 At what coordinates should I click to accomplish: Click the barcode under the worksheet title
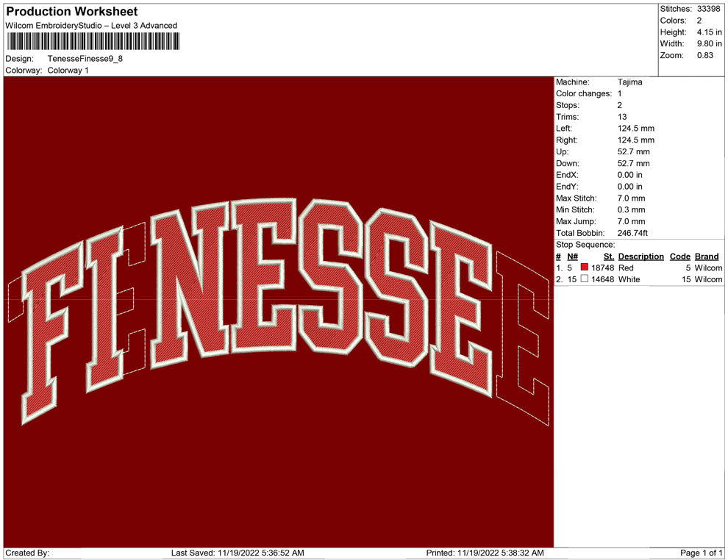[x=93, y=41]
